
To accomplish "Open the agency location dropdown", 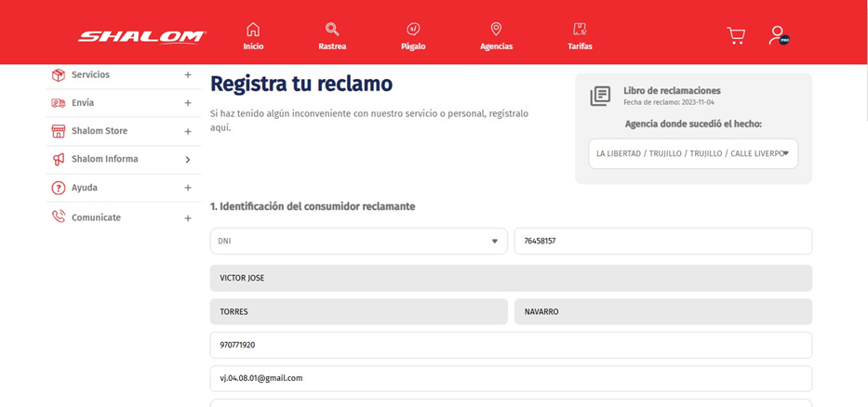I will 692,153.
